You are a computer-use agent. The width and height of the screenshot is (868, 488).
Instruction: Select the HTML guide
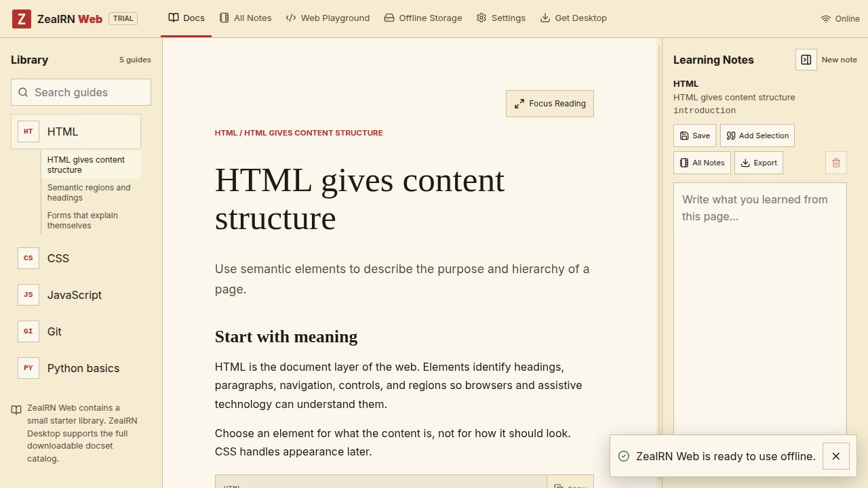[76, 131]
